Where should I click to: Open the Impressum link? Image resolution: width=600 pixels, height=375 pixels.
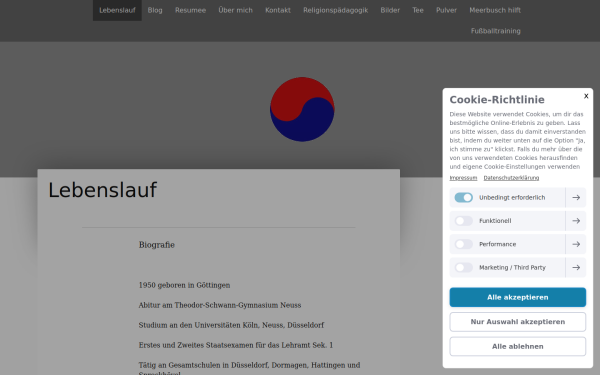(463, 178)
